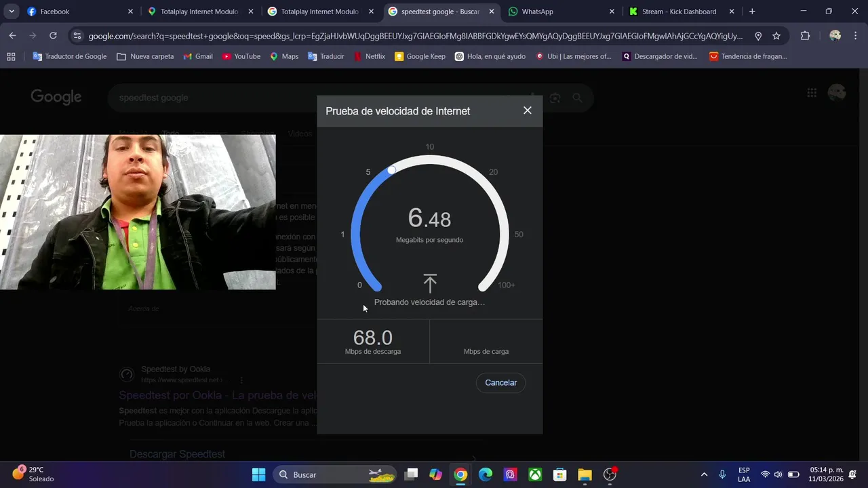Go forward in browser history
The width and height of the screenshot is (868, 488).
[x=33, y=36]
